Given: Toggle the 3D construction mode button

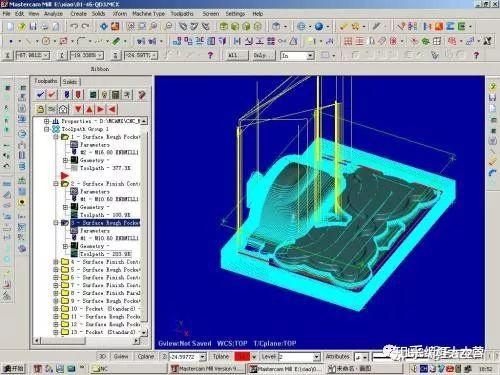Looking at the screenshot, I should coord(103,357).
